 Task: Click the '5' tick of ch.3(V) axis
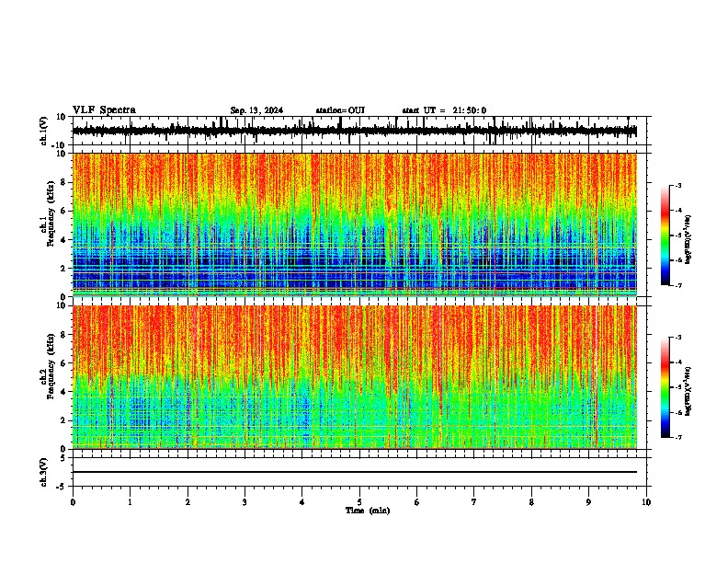[63, 458]
